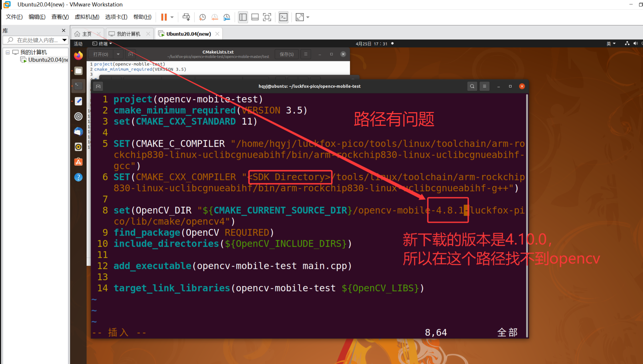
Task: Open Firefox from the Ubuntu dock
Action: (x=78, y=55)
